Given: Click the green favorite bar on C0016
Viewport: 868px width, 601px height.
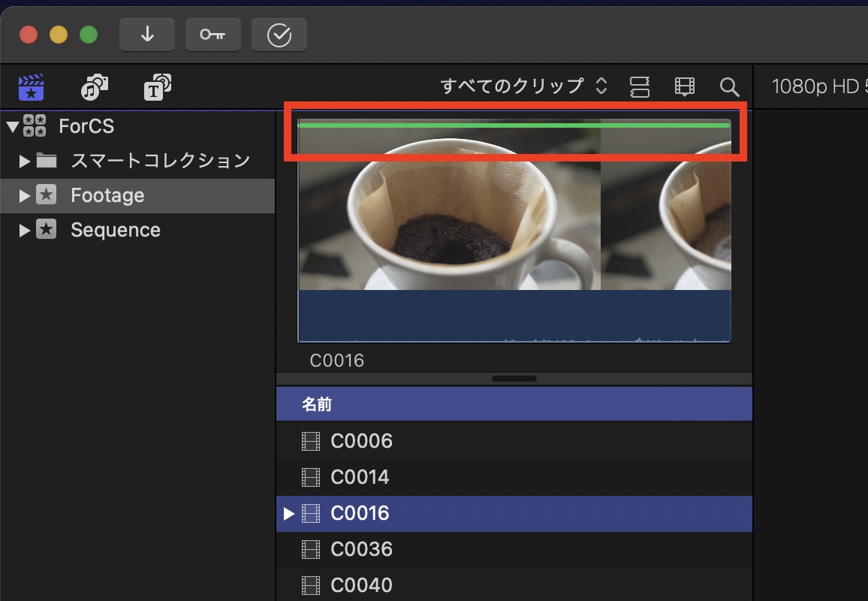Looking at the screenshot, I should [x=514, y=123].
